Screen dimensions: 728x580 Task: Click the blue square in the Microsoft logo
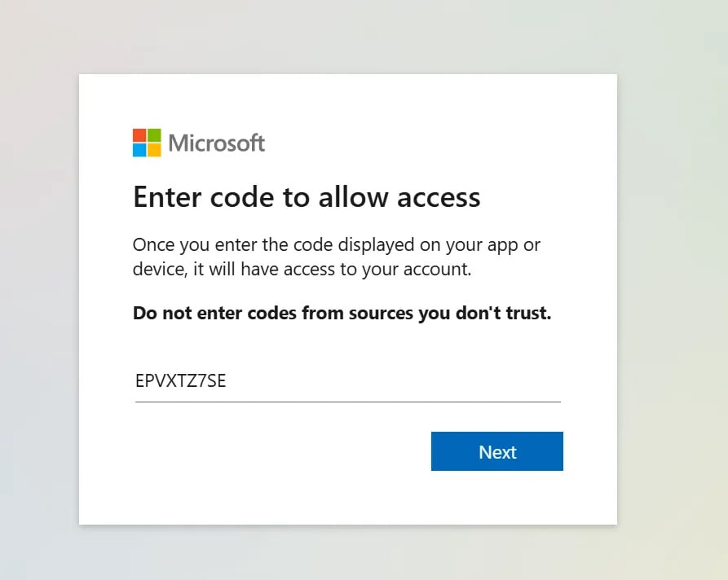click(x=138, y=148)
